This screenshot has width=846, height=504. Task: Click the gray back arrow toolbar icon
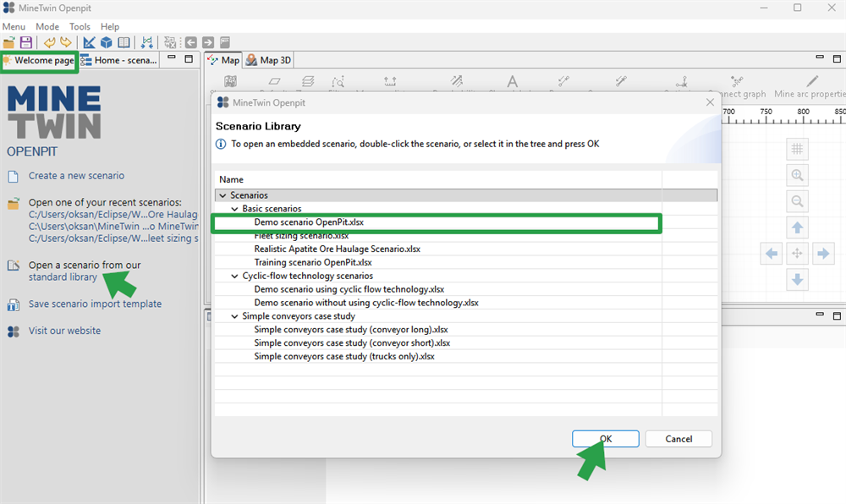[191, 42]
